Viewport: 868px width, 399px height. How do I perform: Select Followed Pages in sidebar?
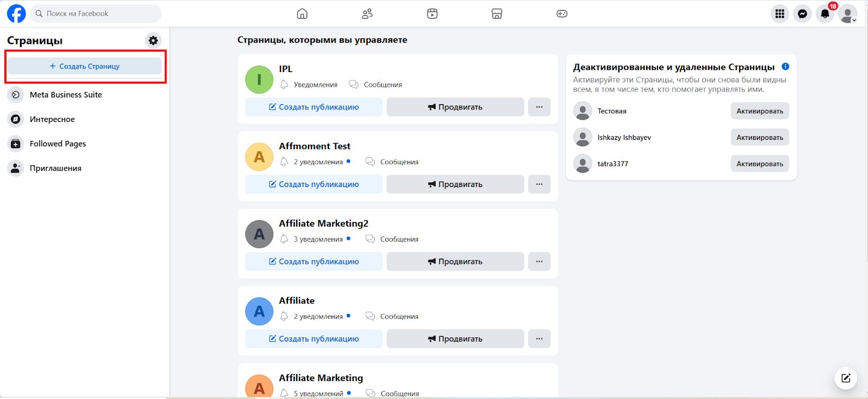coord(58,144)
